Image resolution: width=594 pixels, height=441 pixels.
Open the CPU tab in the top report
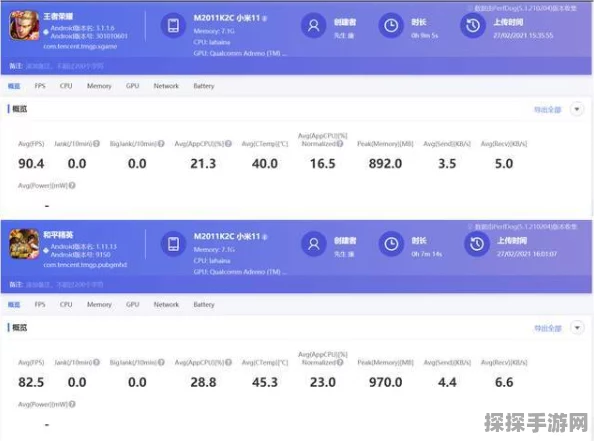click(x=66, y=86)
